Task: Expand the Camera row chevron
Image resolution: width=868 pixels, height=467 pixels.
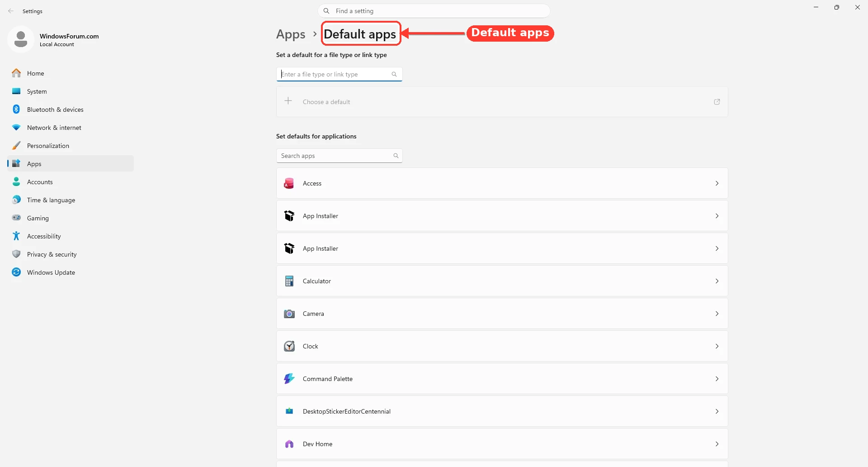Action: click(717, 314)
